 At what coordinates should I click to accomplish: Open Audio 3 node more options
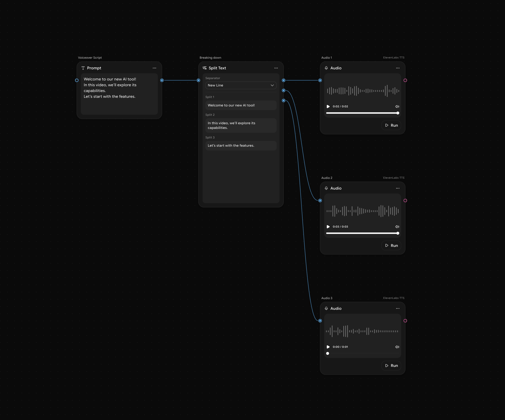tap(398, 308)
